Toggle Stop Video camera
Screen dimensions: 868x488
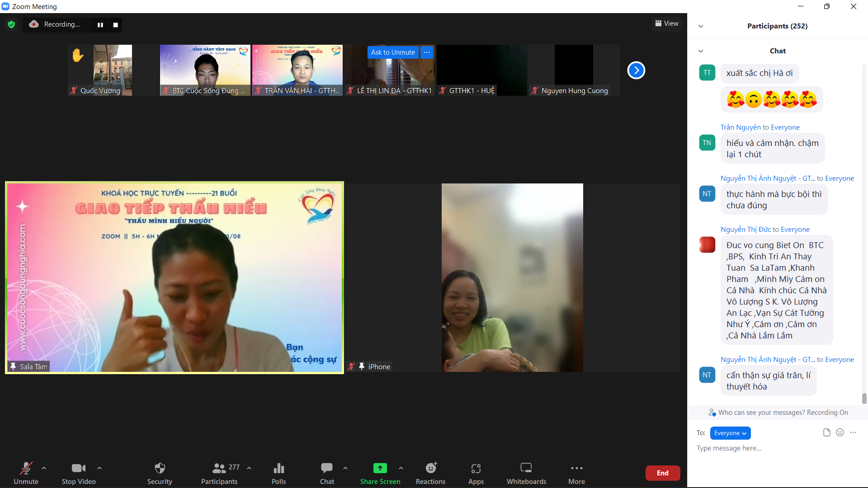78,468
